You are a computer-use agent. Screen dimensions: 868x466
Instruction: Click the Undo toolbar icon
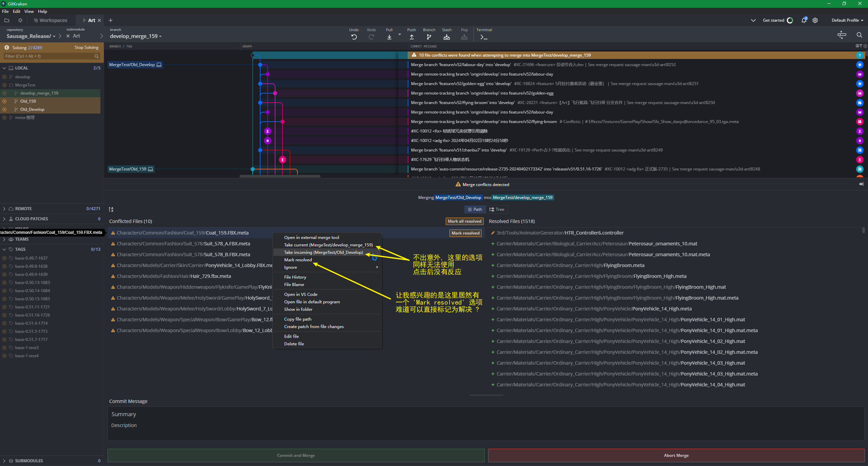(354, 37)
